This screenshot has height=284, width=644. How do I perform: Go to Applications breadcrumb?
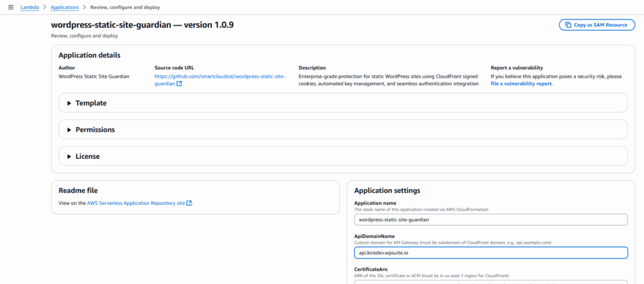coord(65,8)
